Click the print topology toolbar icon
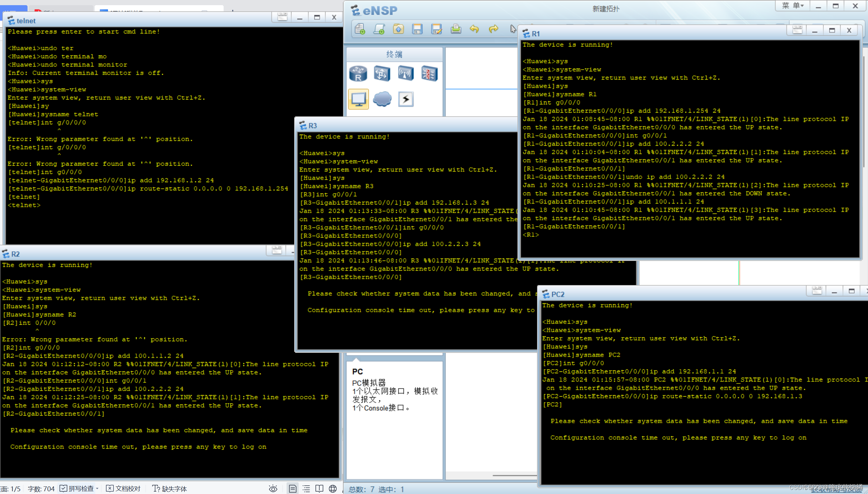The height and width of the screenshot is (494, 868). [x=456, y=29]
